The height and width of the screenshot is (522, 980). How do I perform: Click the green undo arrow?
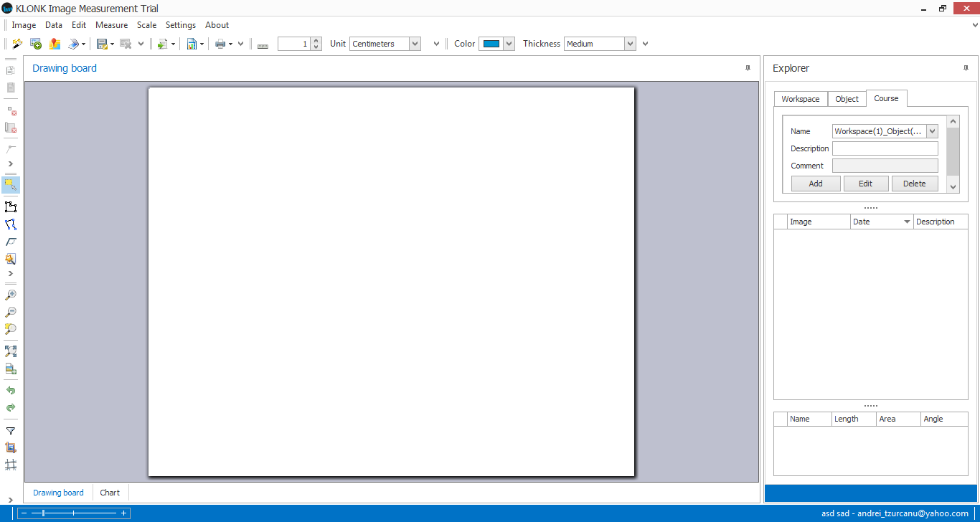click(x=10, y=391)
